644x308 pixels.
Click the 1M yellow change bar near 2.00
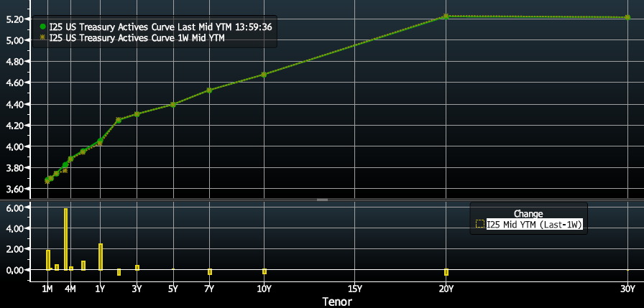[x=48, y=260]
